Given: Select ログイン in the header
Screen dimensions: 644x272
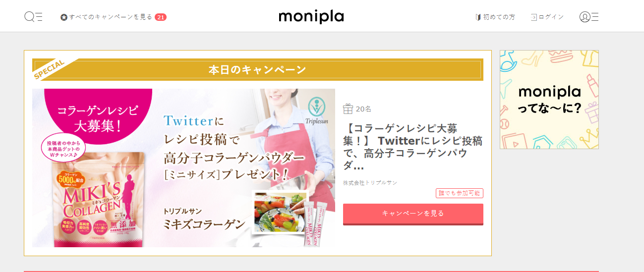Looking at the screenshot, I should (x=551, y=17).
